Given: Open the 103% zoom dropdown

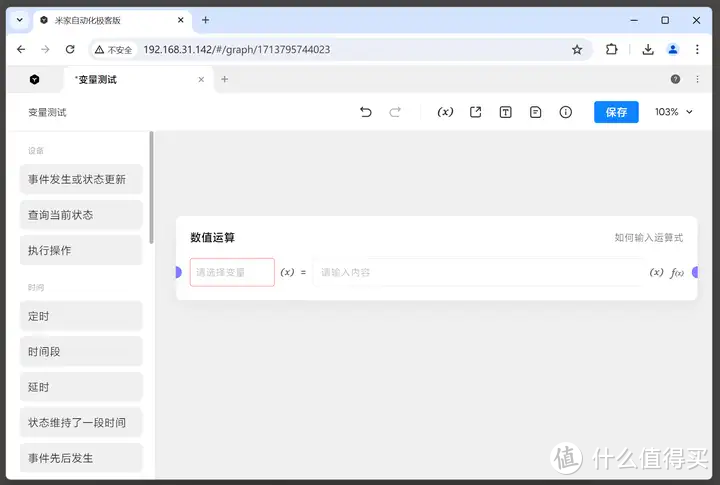Looking at the screenshot, I should point(673,112).
